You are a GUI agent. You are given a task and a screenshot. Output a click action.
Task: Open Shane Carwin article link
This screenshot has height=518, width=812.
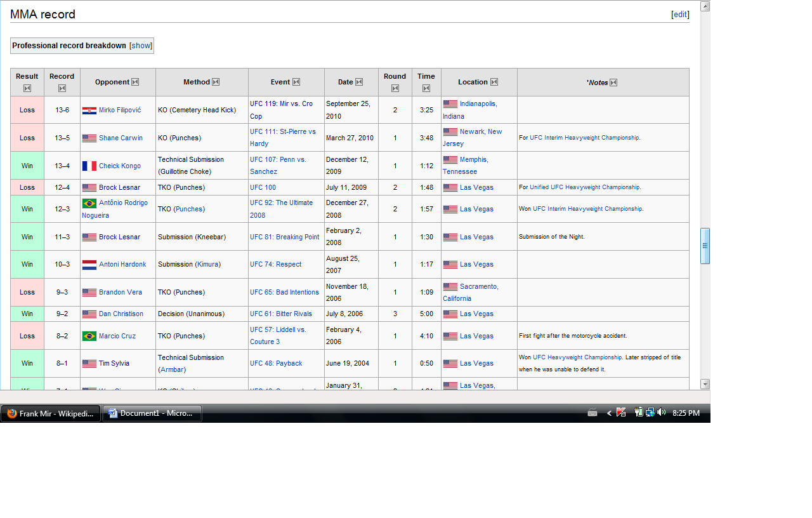121,138
